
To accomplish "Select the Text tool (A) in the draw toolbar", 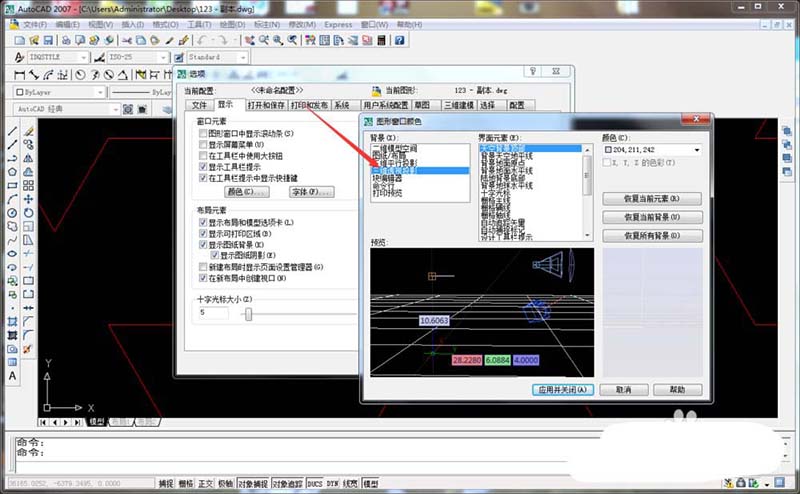I will point(12,376).
